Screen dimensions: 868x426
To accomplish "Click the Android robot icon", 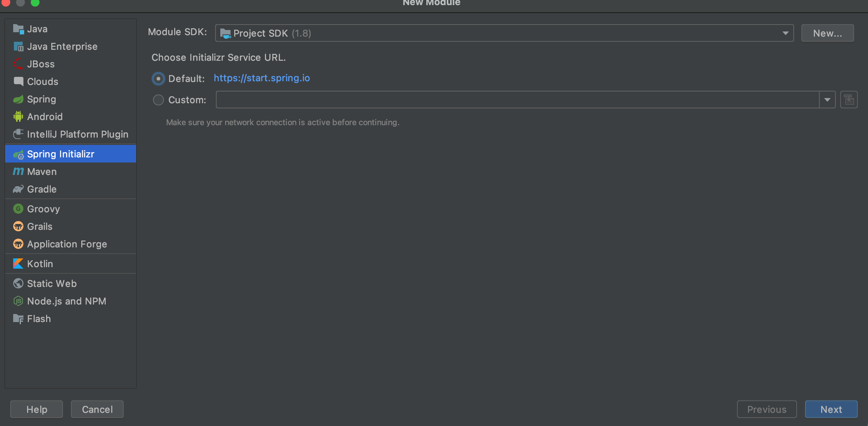I will 18,117.
